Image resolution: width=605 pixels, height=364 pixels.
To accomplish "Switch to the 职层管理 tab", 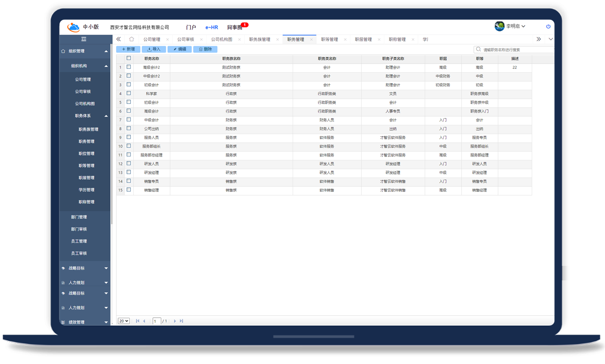I will pos(363,39).
